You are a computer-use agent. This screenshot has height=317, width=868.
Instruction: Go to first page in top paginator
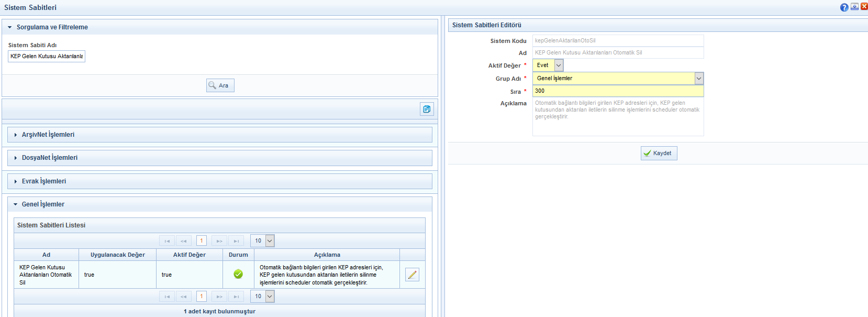pos(167,241)
